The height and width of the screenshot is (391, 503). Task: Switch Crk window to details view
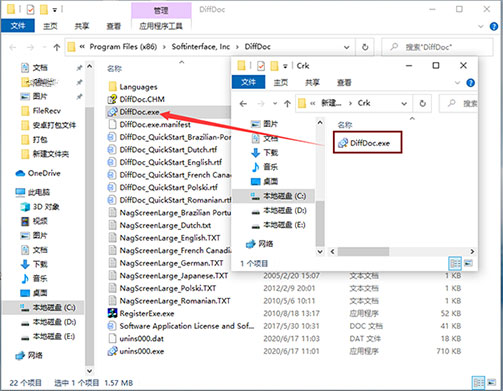pyautogui.click(x=455, y=263)
